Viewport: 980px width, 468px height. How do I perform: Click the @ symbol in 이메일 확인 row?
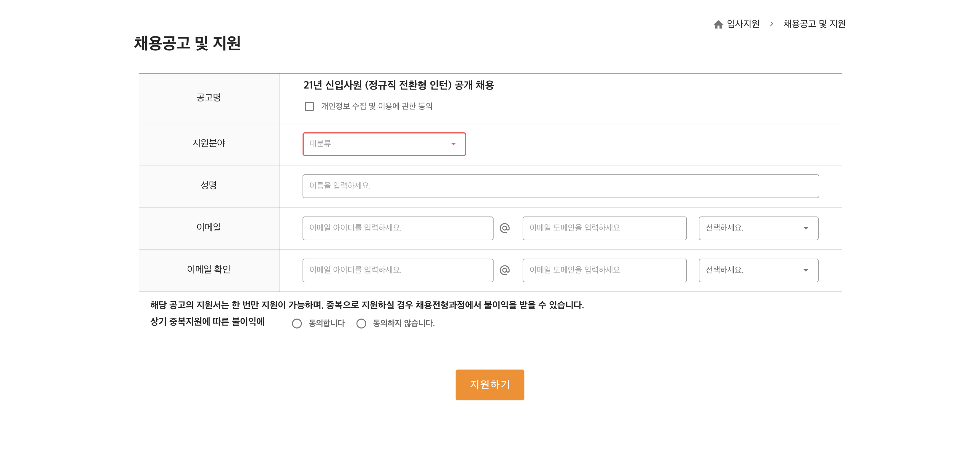pyautogui.click(x=505, y=270)
